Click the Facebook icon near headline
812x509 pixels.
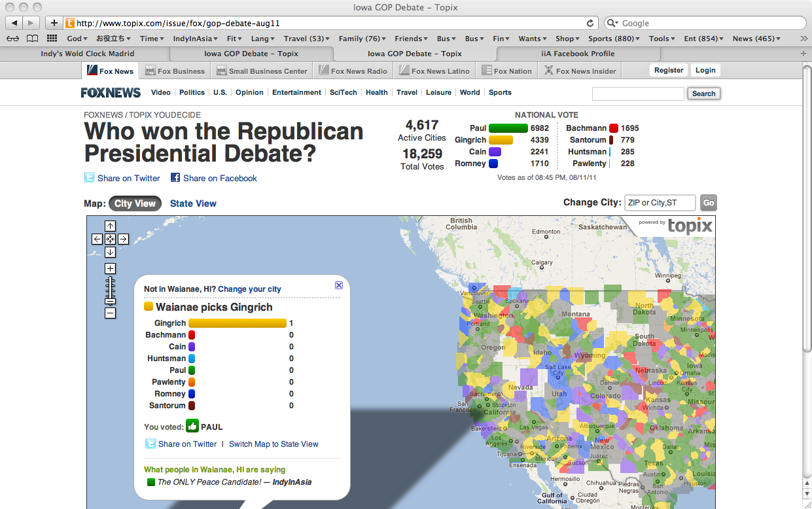pos(175,177)
